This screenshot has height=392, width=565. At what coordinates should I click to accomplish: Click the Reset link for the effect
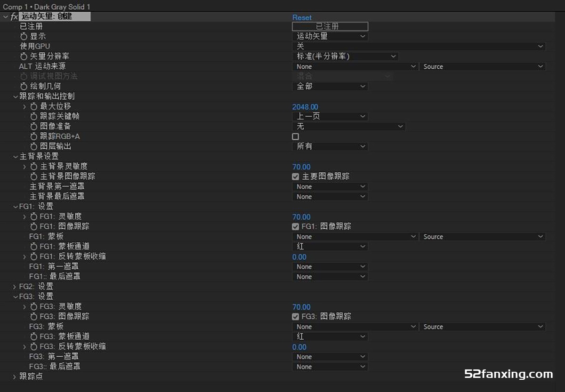pyautogui.click(x=302, y=17)
